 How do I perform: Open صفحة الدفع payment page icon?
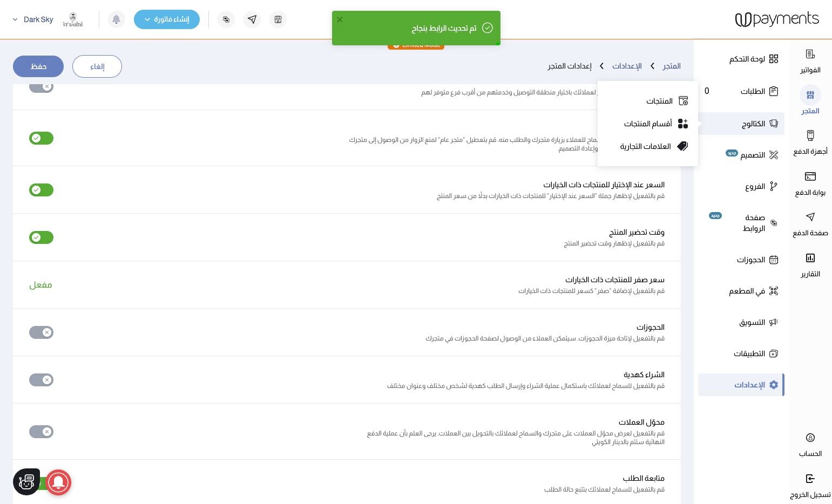[x=810, y=217]
